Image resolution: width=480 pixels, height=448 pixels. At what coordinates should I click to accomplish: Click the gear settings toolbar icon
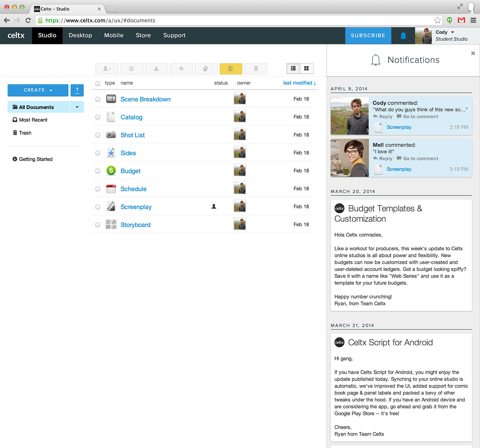181,69
